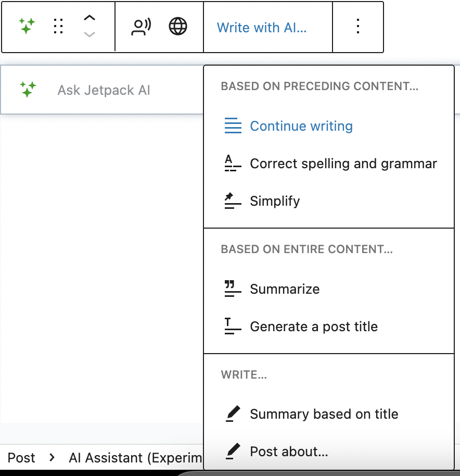Focus the Ask Jetpack AI input field
The image size is (460, 476).
pos(104,90)
